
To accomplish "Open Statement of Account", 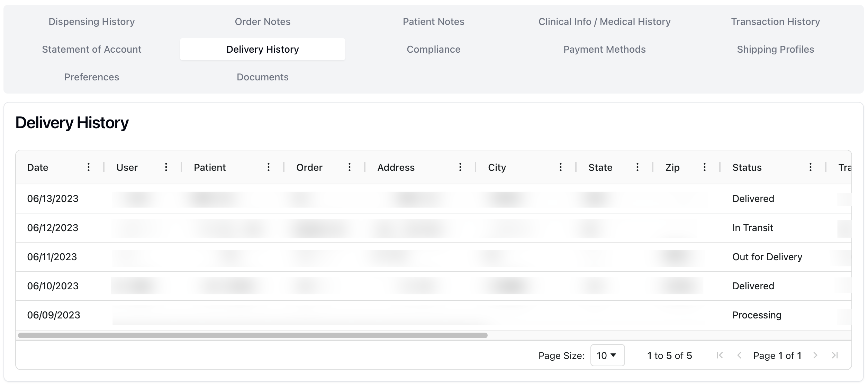I will 91,49.
